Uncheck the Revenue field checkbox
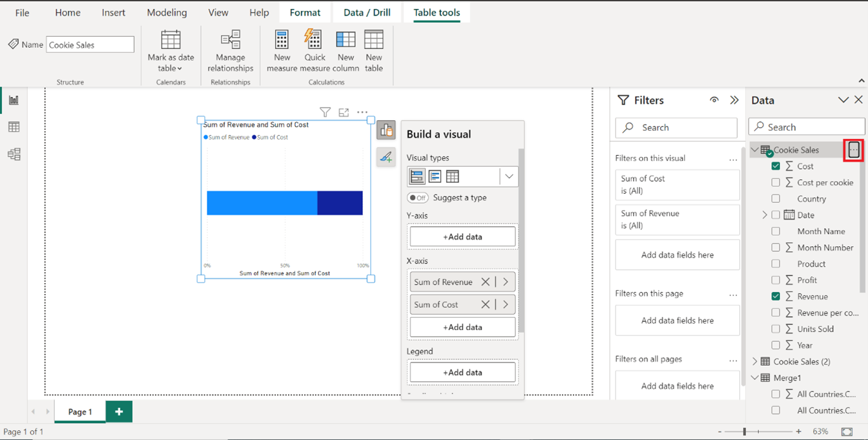The height and width of the screenshot is (440, 868). (x=776, y=296)
